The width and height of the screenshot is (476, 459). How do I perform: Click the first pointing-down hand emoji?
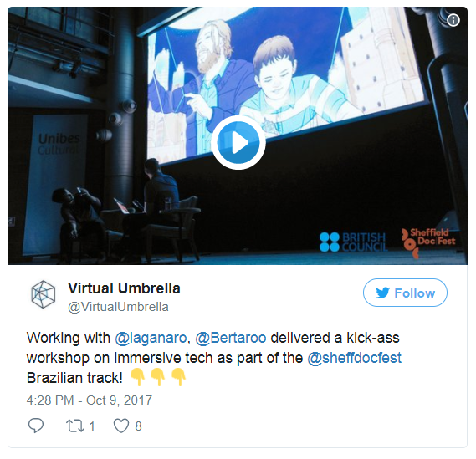click(x=137, y=377)
